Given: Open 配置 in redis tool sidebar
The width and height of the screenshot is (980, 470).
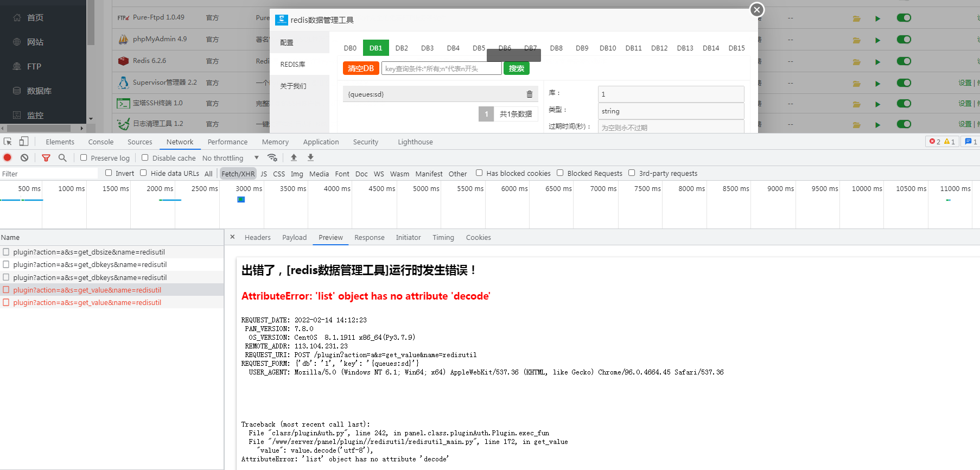Looking at the screenshot, I should coord(300,42).
